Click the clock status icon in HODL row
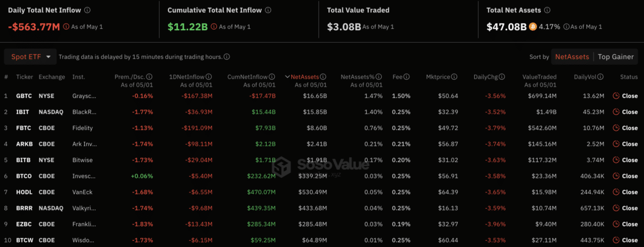The image size is (644, 247). pyautogui.click(x=616, y=192)
